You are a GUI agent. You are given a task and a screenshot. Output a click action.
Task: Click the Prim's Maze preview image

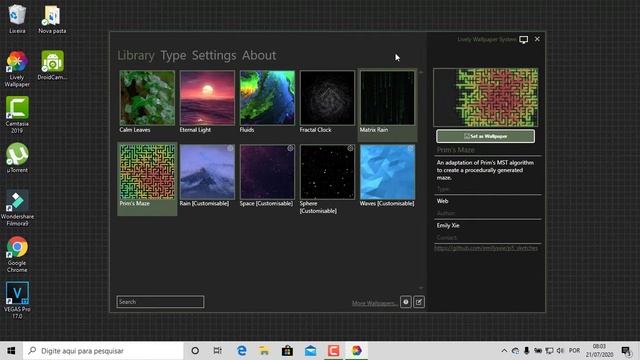pyautogui.click(x=486, y=97)
